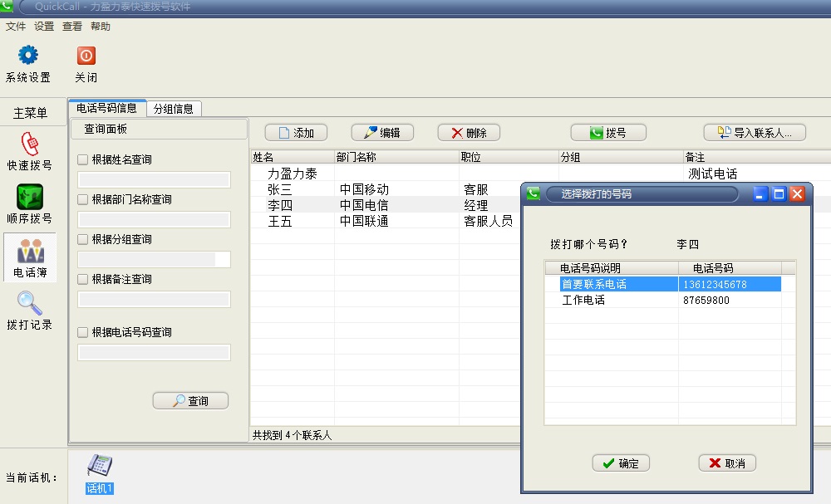This screenshot has height=504, width=831.
Task: Check the 根据电话号码查询 option
Action: tap(82, 333)
